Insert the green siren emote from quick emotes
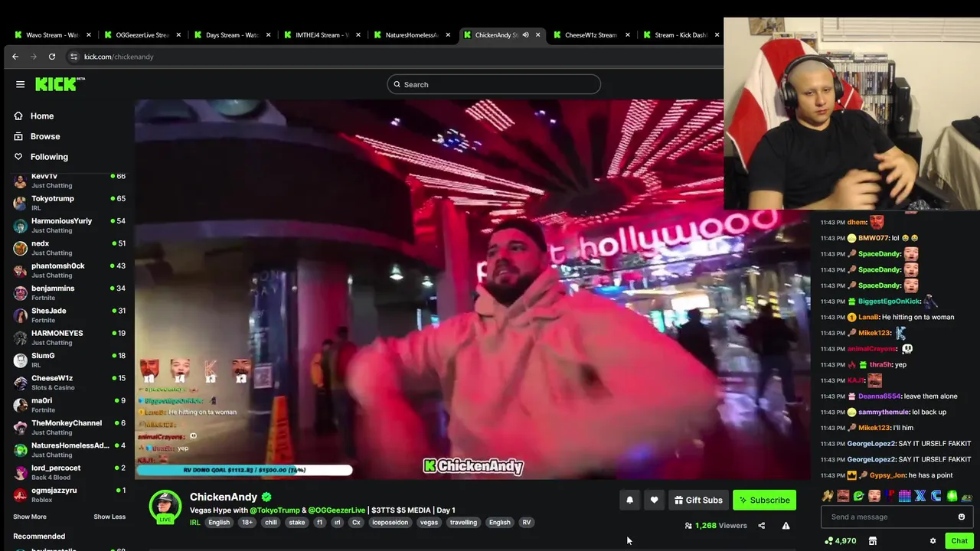Viewport: 980px width, 551px height. [952, 496]
